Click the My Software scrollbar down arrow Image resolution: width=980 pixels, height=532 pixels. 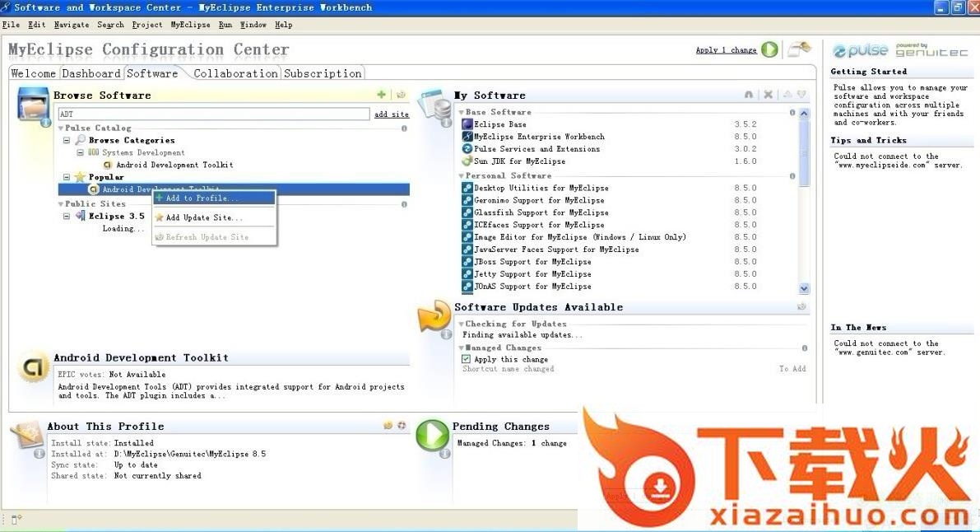pyautogui.click(x=805, y=288)
